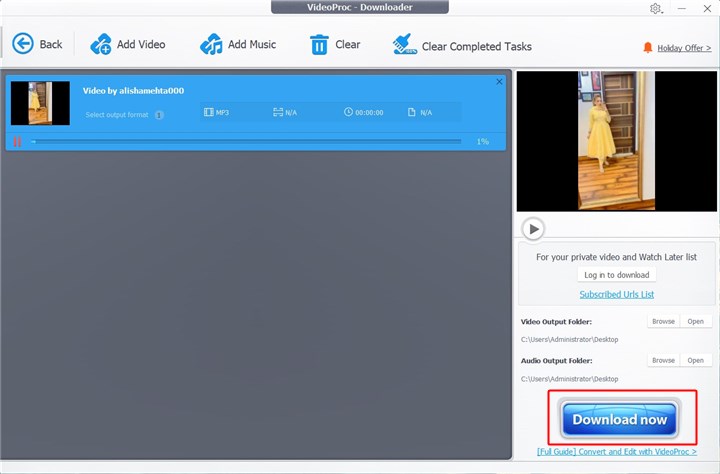Click the Add Video icon

[x=101, y=44]
